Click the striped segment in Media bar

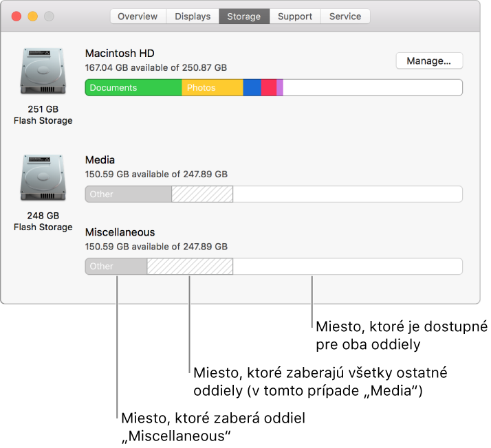202,194
